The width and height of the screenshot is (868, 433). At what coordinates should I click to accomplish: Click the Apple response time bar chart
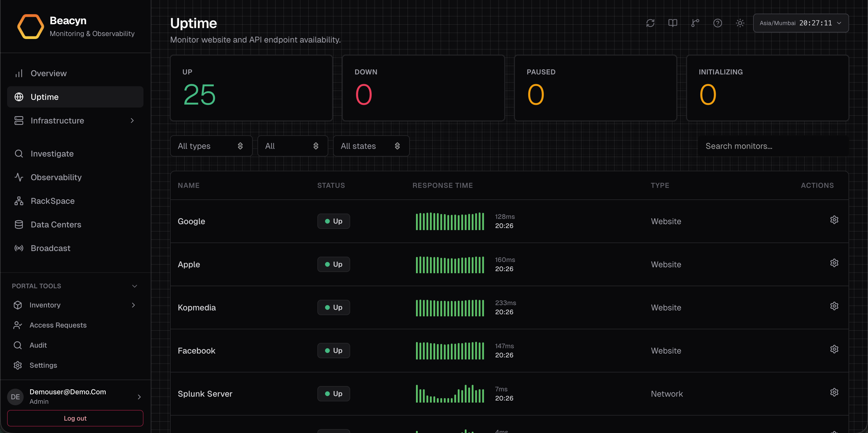pyautogui.click(x=450, y=264)
